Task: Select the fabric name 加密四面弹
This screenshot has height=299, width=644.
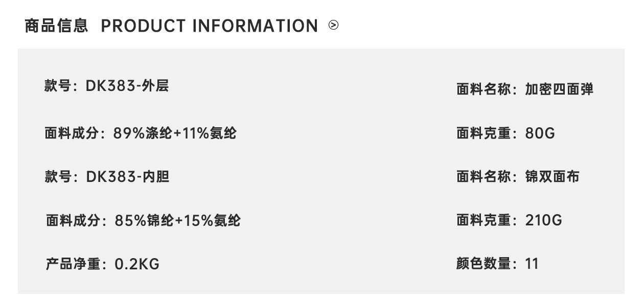Action: 559,89
